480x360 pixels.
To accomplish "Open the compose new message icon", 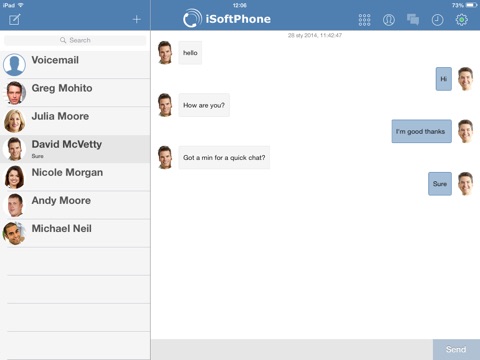I will 14,20.
